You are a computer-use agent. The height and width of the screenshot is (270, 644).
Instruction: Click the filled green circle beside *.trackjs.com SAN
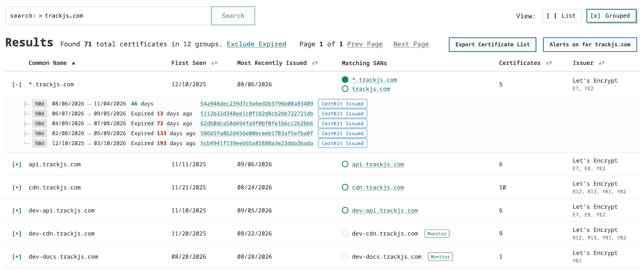(345, 80)
